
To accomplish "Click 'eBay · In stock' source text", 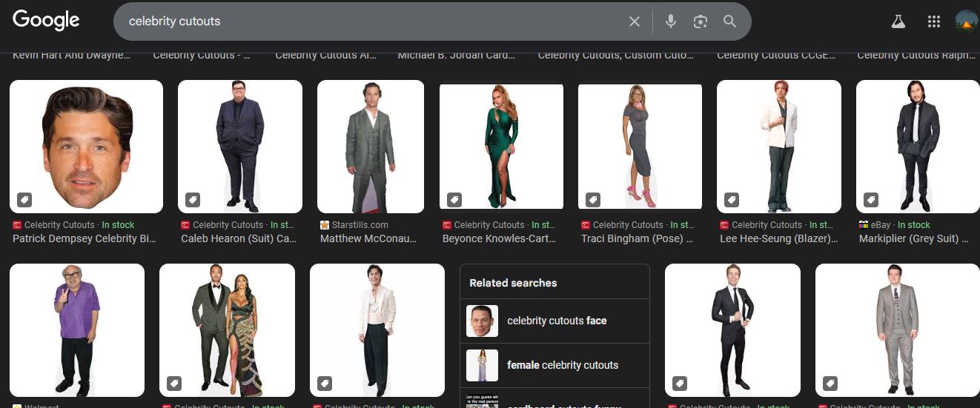I will click(x=900, y=225).
